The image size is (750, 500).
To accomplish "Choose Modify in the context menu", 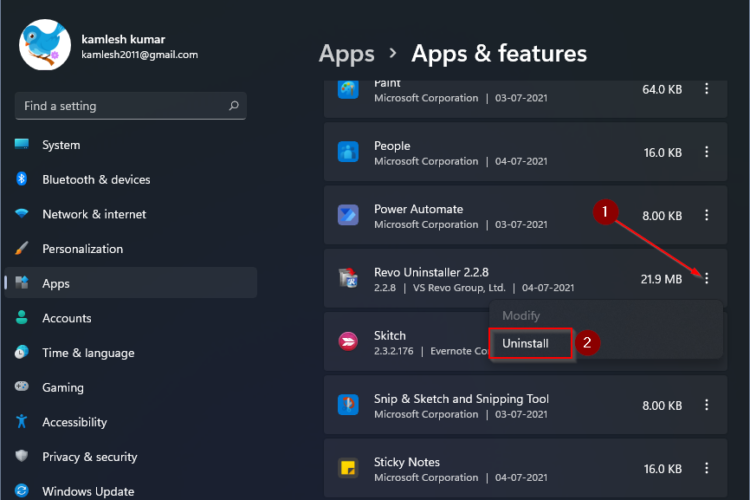I will pos(520,315).
